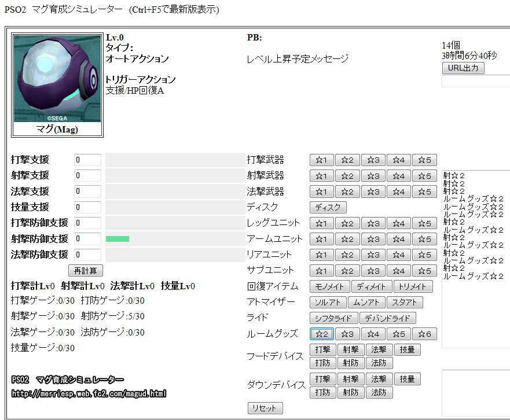This screenshot has width=510, height=420.
Task: Use ダウンデバイス 法撃 button
Action: 379,379
